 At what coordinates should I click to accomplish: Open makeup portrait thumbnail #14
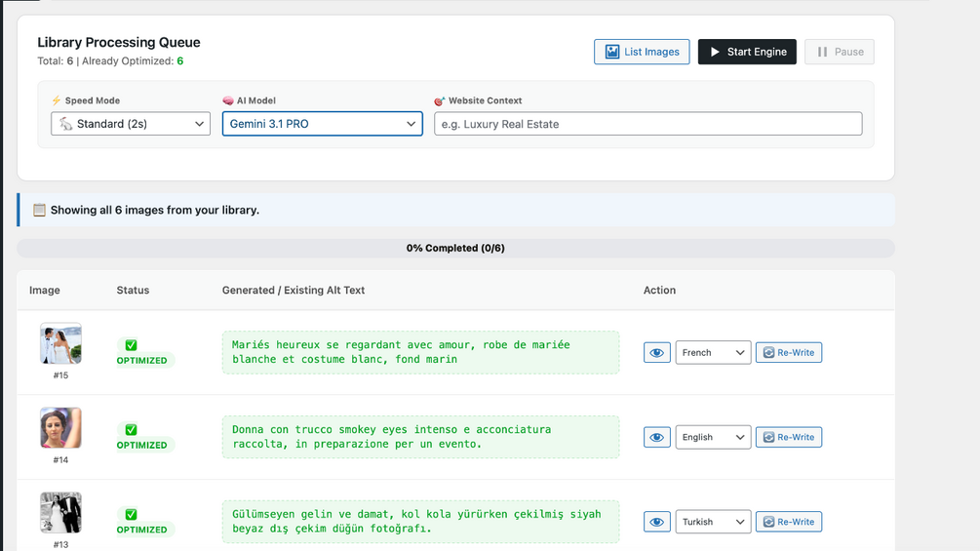click(60, 428)
